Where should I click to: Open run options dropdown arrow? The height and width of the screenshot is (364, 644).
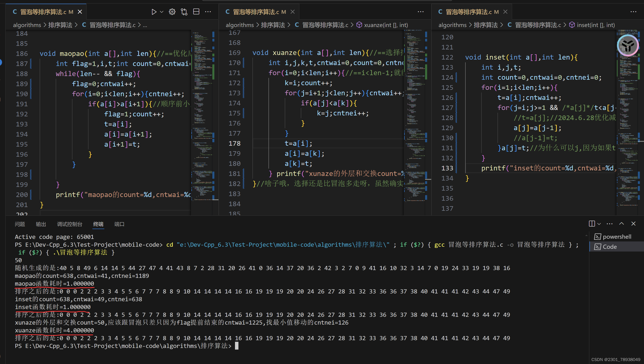point(162,12)
